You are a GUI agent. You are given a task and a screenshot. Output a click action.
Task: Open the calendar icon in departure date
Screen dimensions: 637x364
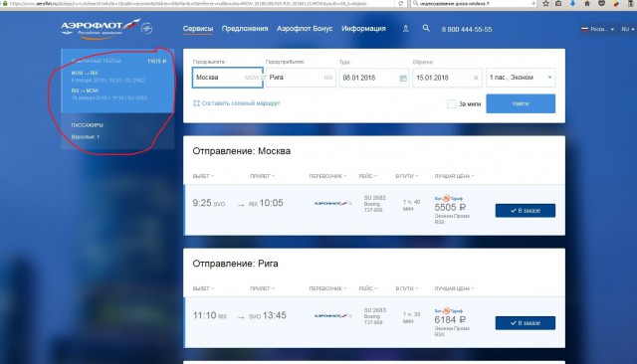point(402,78)
